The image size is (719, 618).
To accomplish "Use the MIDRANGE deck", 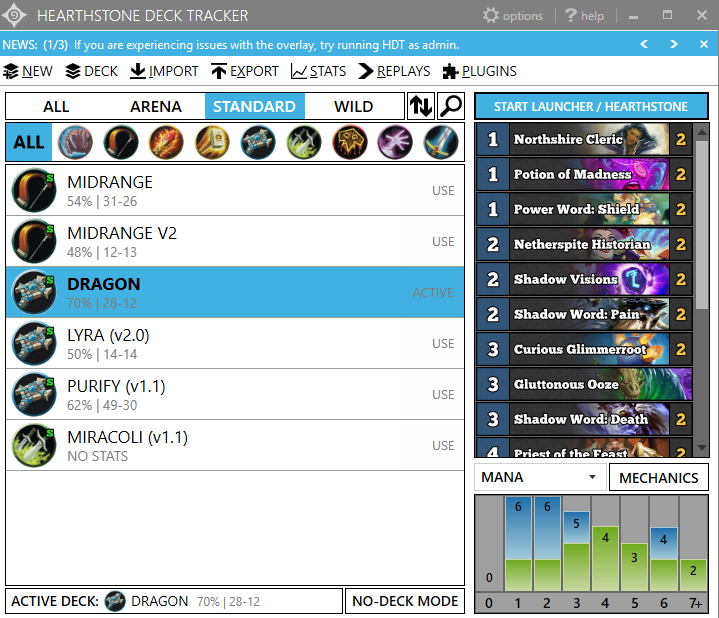I will 443,191.
